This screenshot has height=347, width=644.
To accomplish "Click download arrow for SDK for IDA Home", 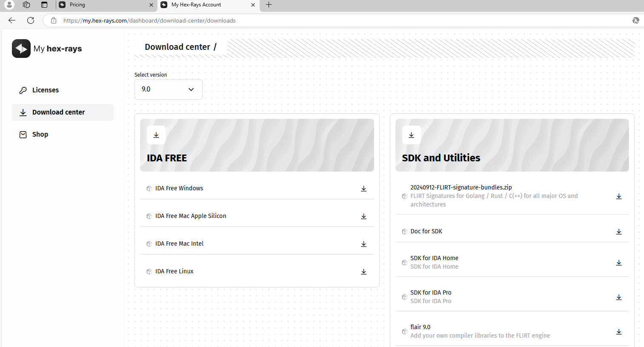I will (619, 263).
